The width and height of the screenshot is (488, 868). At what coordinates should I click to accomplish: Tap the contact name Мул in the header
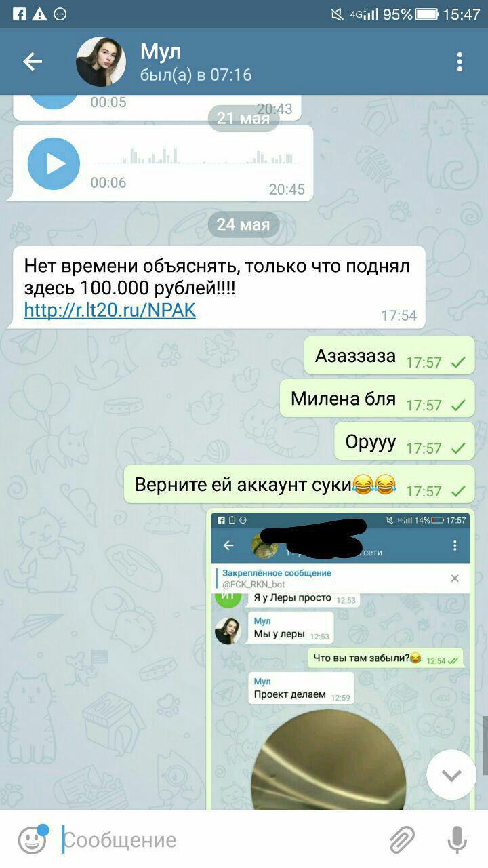pos(161,51)
